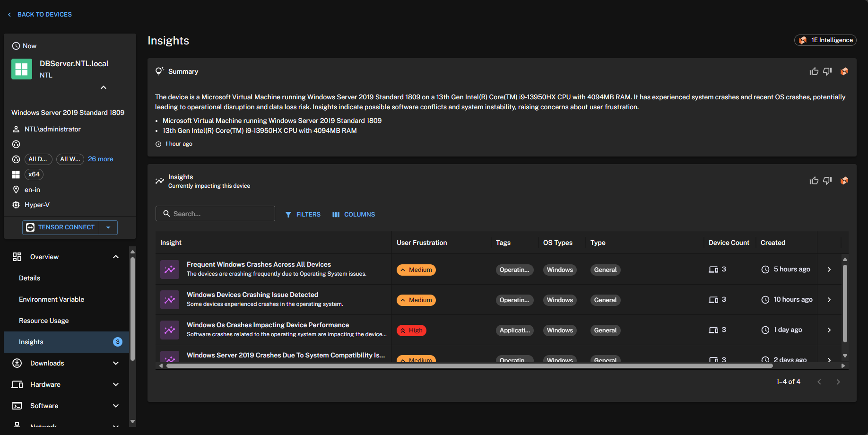Click the thumbs up icon in Summary
The height and width of the screenshot is (435, 868).
pyautogui.click(x=814, y=71)
